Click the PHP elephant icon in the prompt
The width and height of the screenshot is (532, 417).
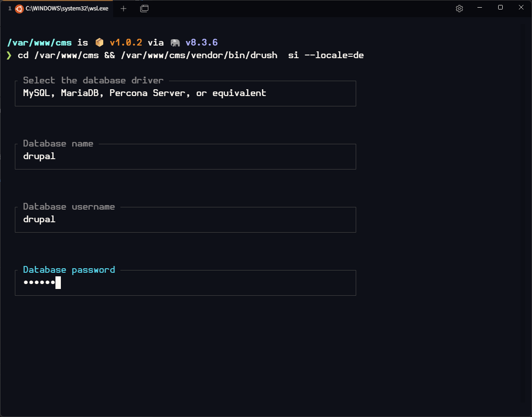[175, 43]
